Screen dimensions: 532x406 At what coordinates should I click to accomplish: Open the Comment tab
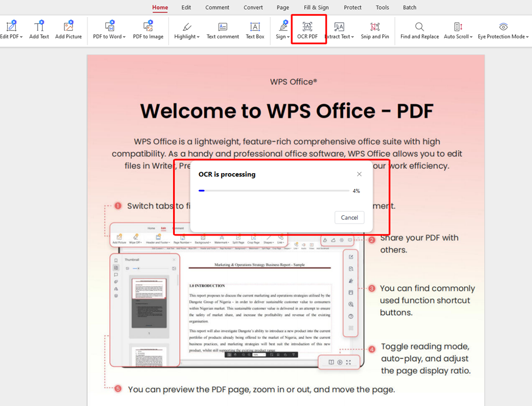217,8
